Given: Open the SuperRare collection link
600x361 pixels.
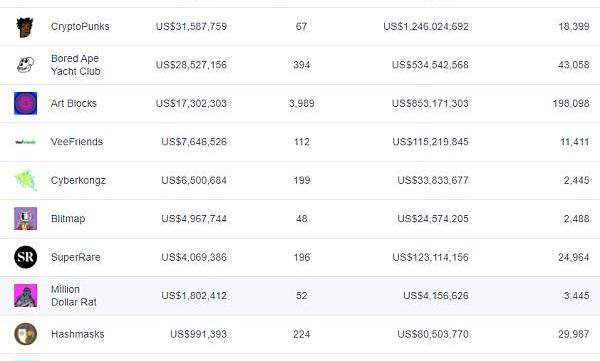Looking at the screenshot, I should 76,257.
